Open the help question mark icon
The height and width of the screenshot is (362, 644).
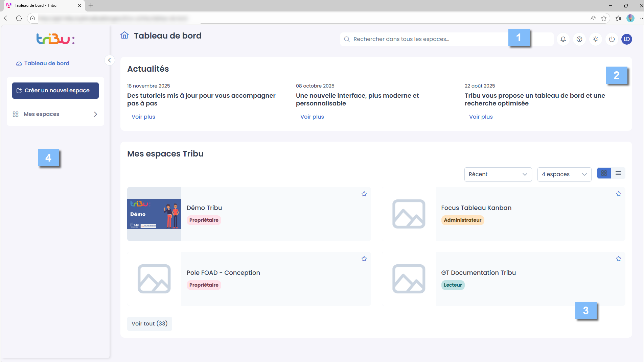[579, 39]
